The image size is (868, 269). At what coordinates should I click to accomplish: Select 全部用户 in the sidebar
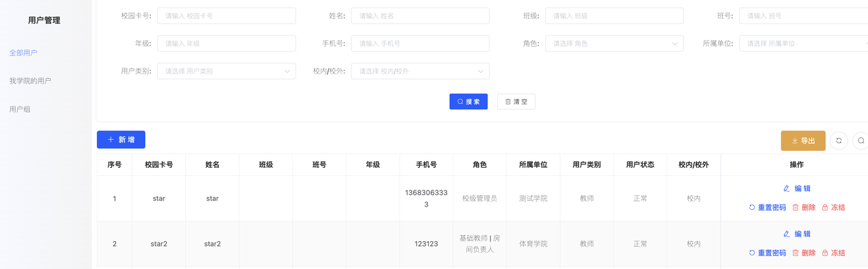[x=23, y=52]
